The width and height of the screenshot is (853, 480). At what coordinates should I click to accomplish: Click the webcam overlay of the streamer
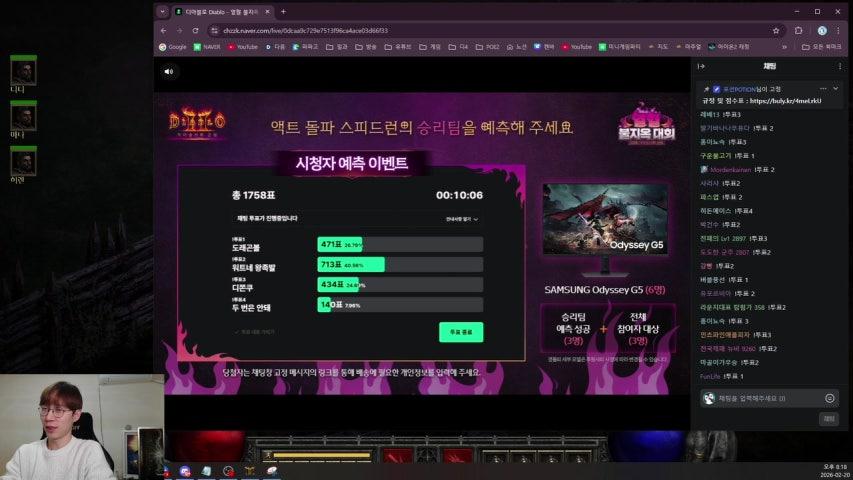[82, 427]
